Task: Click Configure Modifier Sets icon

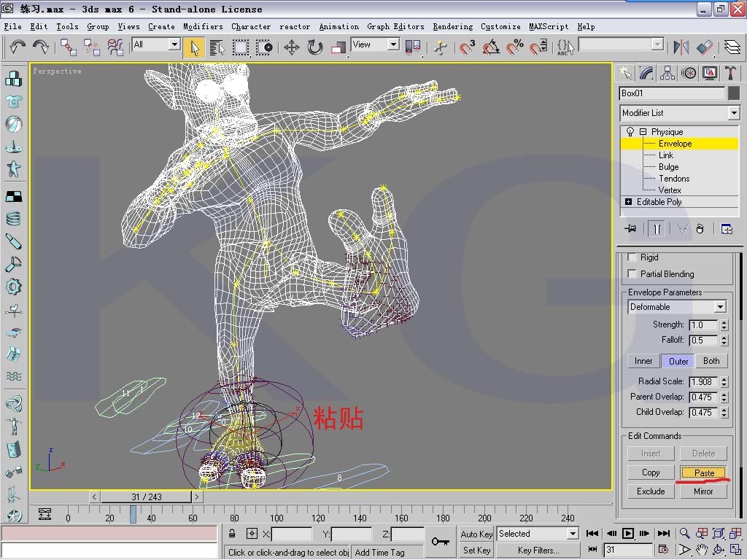Action: [x=727, y=229]
